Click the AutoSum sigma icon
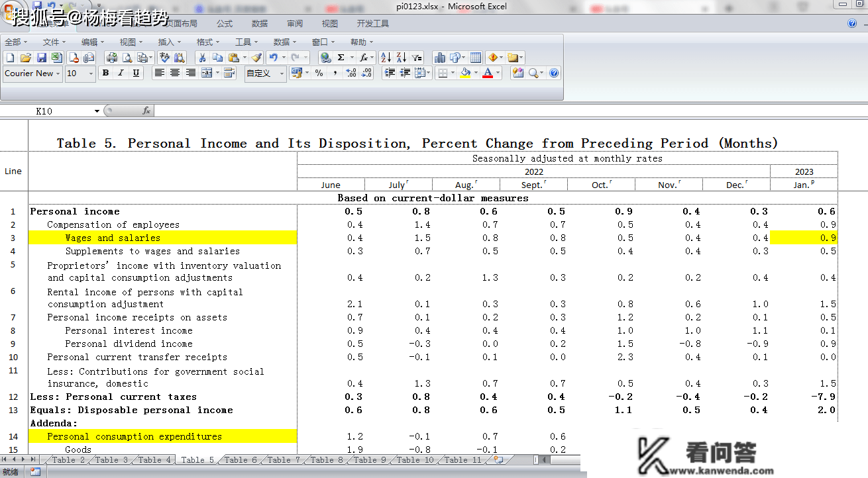The image size is (868, 478). point(341,58)
